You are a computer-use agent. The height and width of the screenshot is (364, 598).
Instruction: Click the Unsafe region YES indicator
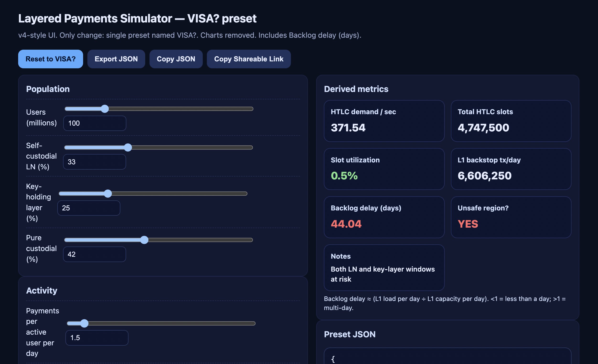468,224
